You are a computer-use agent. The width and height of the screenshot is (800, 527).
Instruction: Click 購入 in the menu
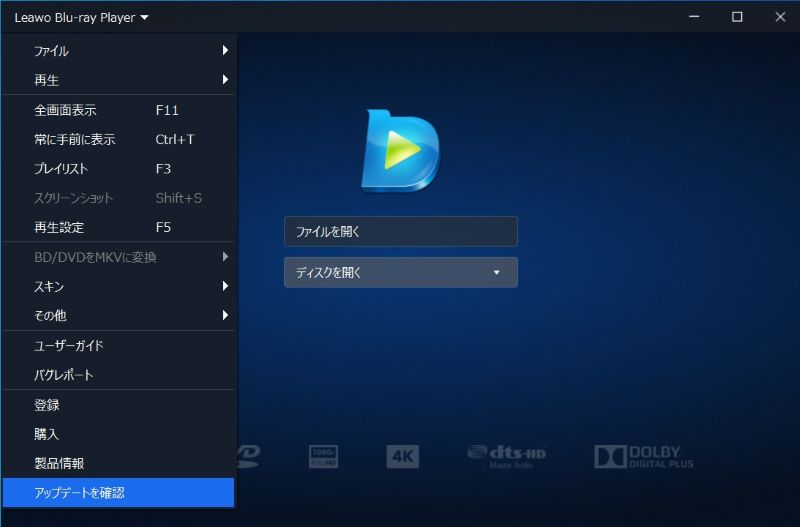(118, 434)
